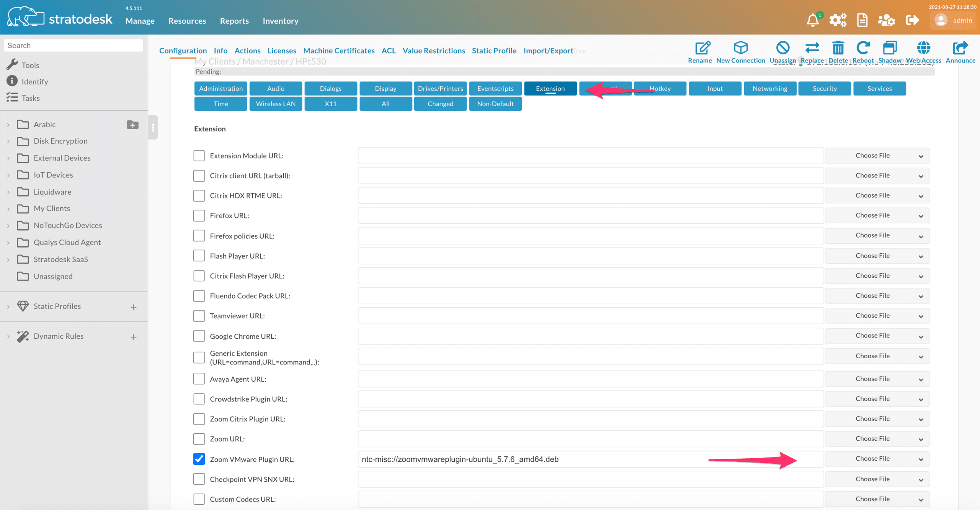
Task: Enable Flash Player URL checkbox
Action: (199, 256)
